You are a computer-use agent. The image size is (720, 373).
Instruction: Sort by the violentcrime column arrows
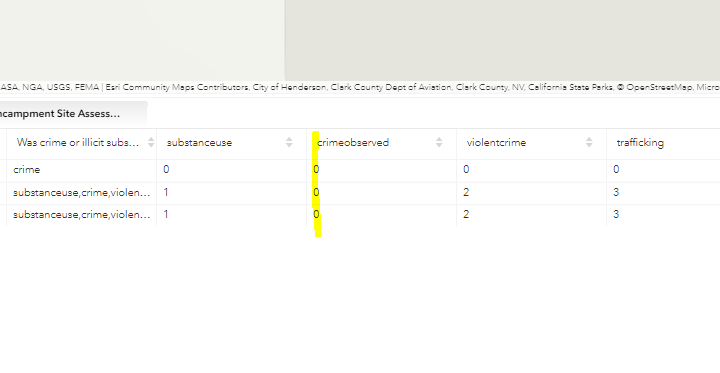(589, 142)
